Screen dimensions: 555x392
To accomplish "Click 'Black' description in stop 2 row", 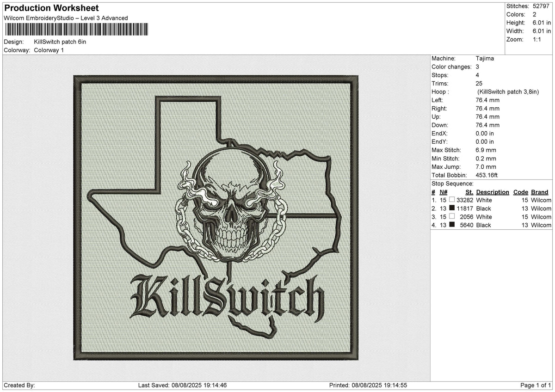I will coord(483,208).
